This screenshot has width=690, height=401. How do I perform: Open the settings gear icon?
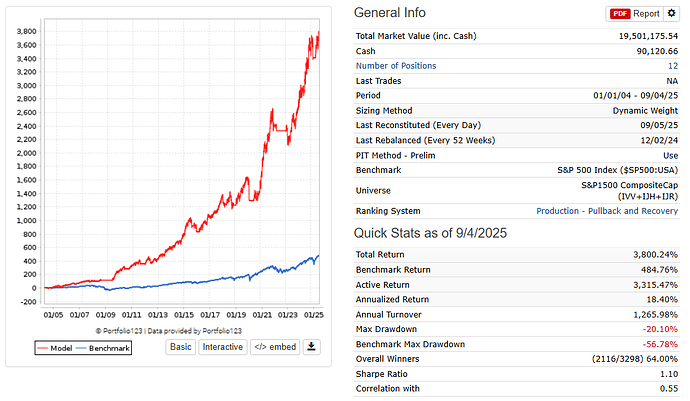pos(671,14)
